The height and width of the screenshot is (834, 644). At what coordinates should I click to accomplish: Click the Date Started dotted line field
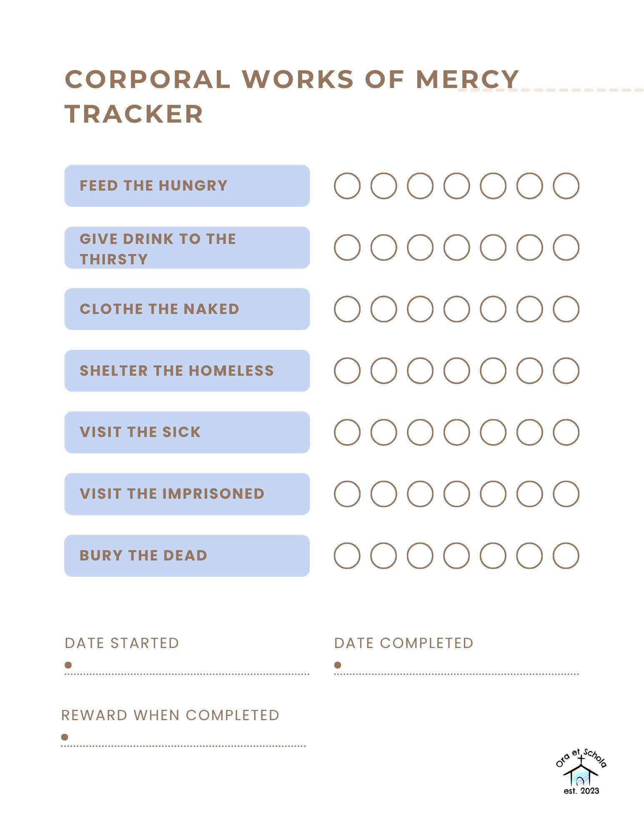click(187, 668)
